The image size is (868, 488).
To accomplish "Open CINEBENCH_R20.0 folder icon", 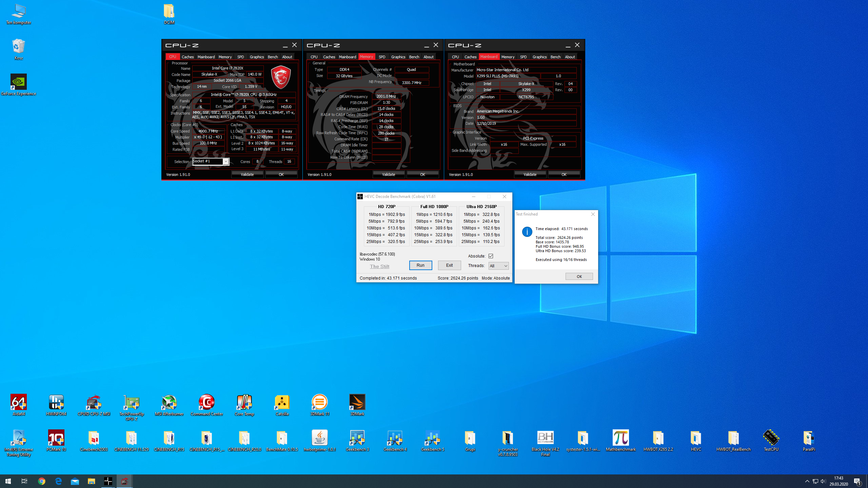I will tap(244, 441).
